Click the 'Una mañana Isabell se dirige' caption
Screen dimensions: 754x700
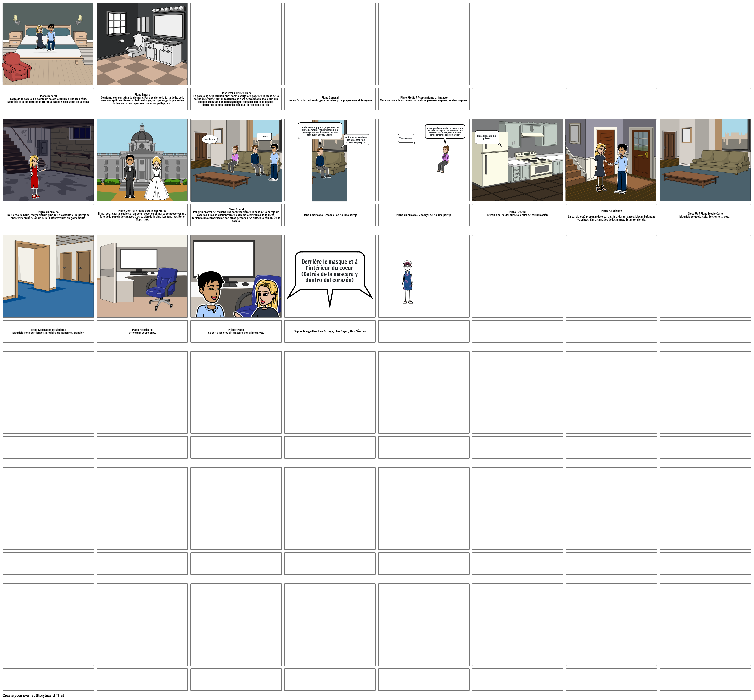click(x=330, y=99)
